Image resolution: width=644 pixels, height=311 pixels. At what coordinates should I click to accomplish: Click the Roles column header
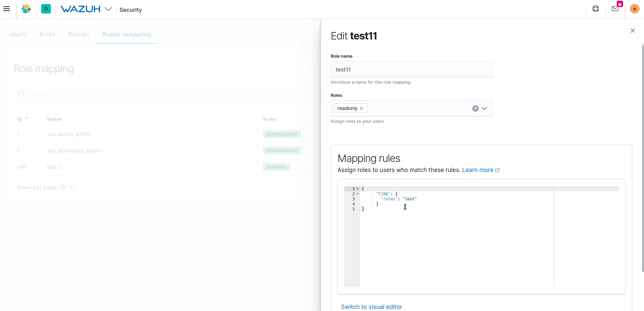coord(270,119)
